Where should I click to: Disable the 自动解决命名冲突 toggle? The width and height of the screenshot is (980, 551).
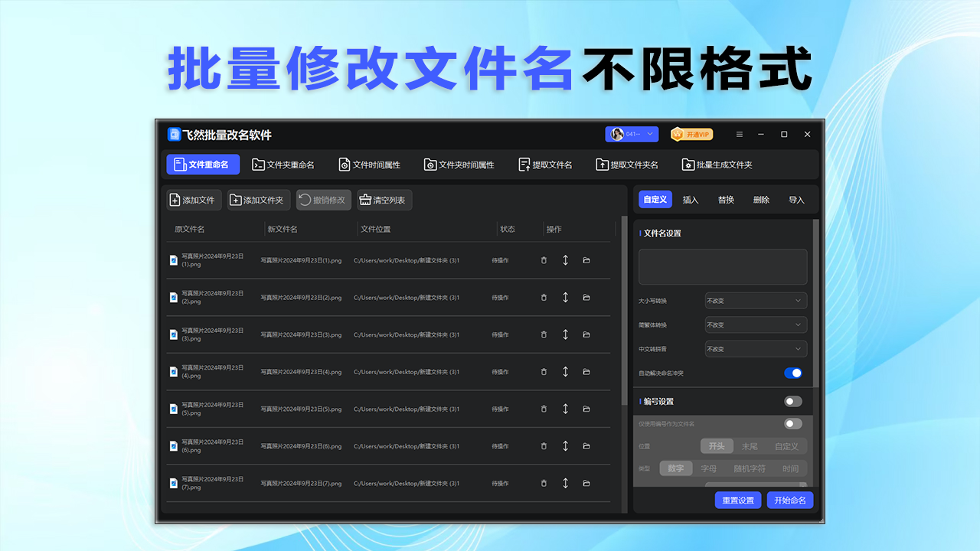[792, 373]
